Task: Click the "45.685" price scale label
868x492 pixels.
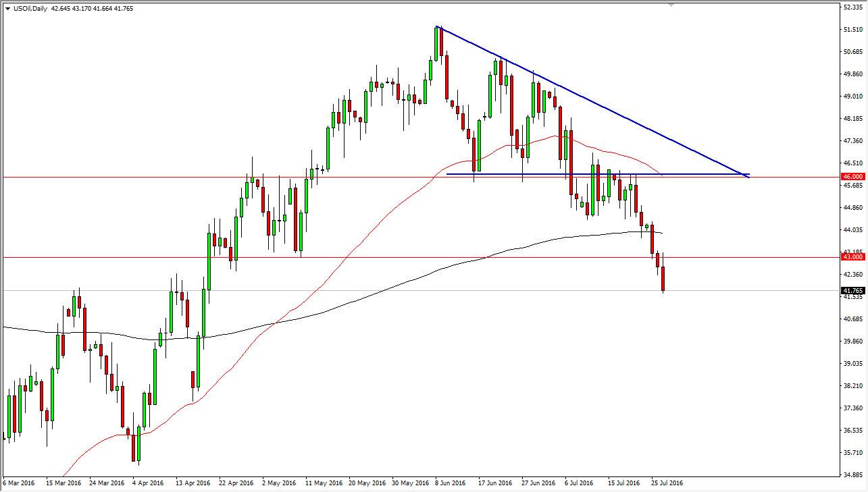Action: point(852,186)
